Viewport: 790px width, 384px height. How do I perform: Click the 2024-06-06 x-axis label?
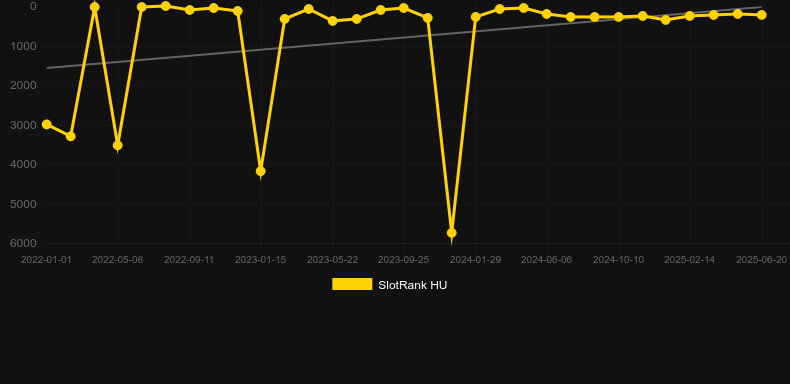point(547,260)
